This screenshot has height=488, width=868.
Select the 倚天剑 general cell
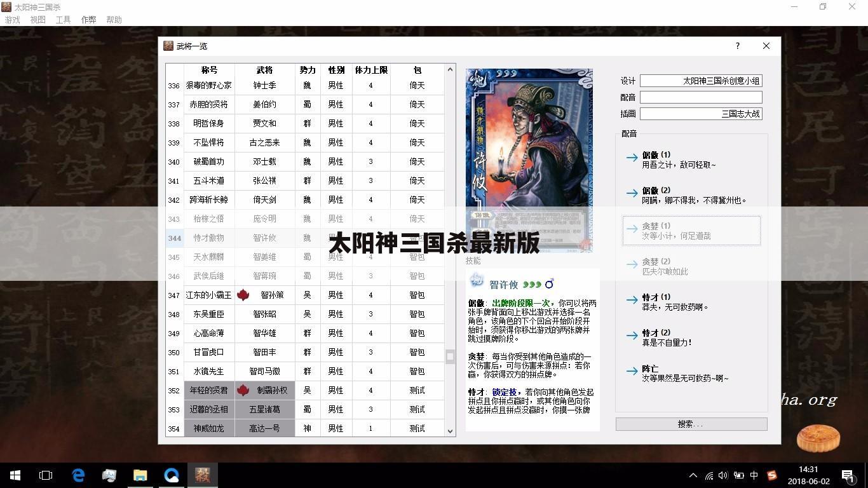click(264, 200)
